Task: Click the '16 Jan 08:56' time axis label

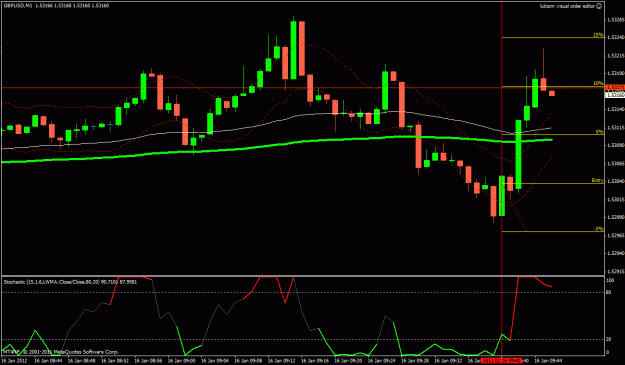Action: pos(148,361)
